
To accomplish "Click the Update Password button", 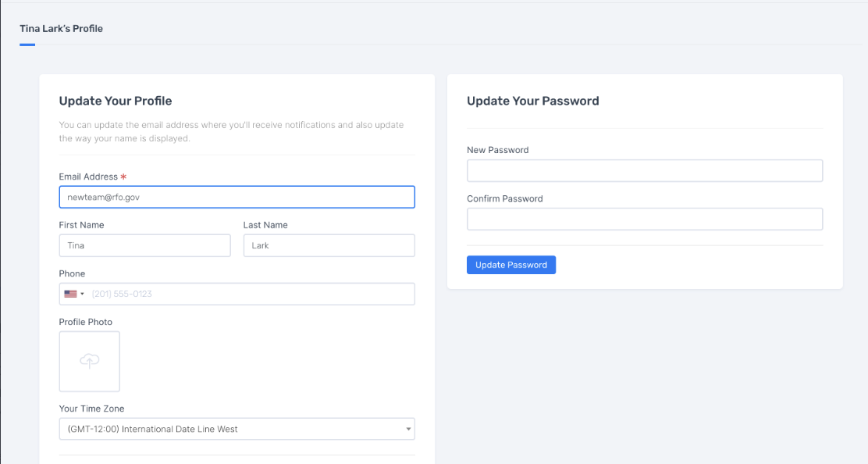I will (x=511, y=265).
